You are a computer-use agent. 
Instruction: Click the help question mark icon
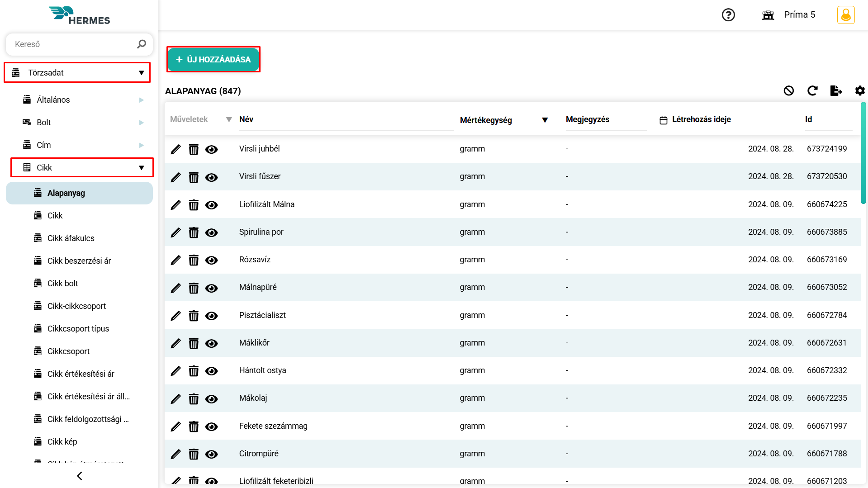point(728,15)
